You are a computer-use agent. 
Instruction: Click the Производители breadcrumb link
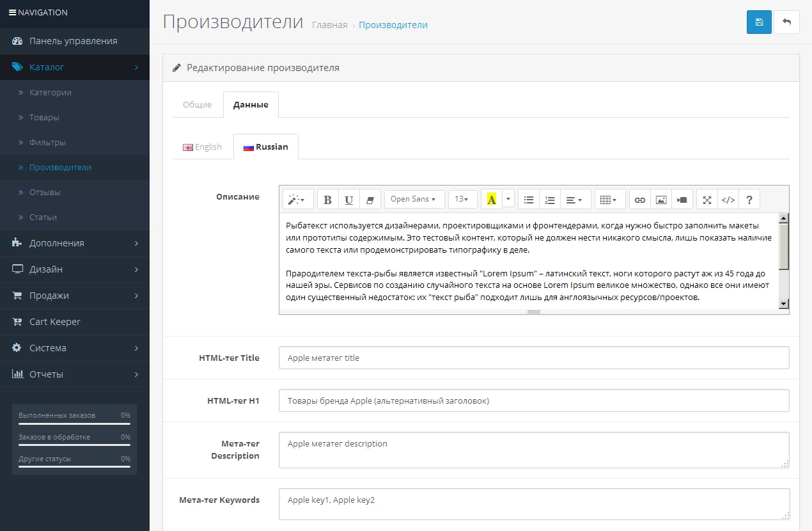click(393, 25)
